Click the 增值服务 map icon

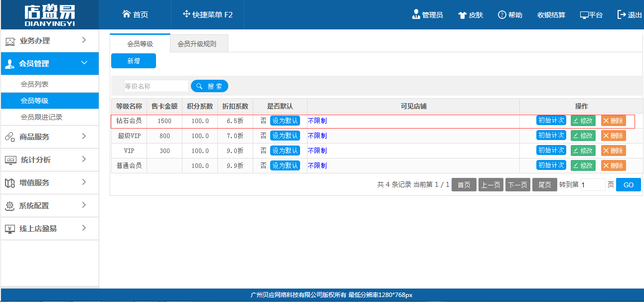click(10, 183)
